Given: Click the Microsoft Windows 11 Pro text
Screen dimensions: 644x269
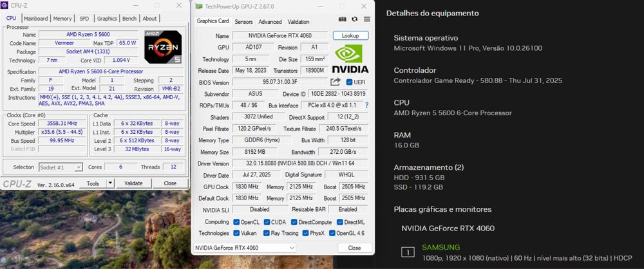Looking at the screenshot, I should 468,48.
